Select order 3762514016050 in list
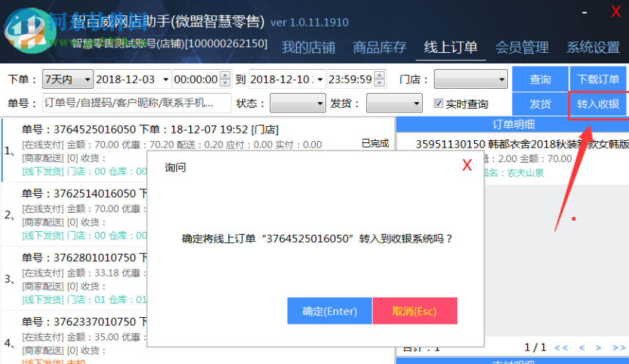 point(75,214)
